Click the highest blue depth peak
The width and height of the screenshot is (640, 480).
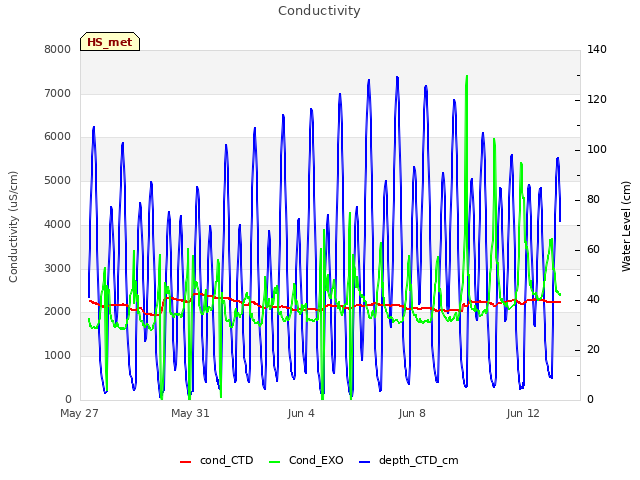coord(397,78)
